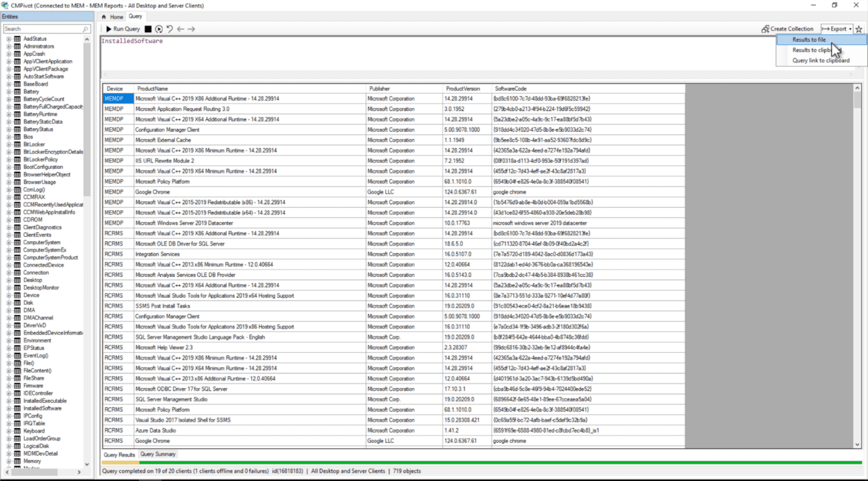Screen dimensions: 868x481
Task: Select the IIS URL Rewrite Module 2 cell
Action: (249, 161)
